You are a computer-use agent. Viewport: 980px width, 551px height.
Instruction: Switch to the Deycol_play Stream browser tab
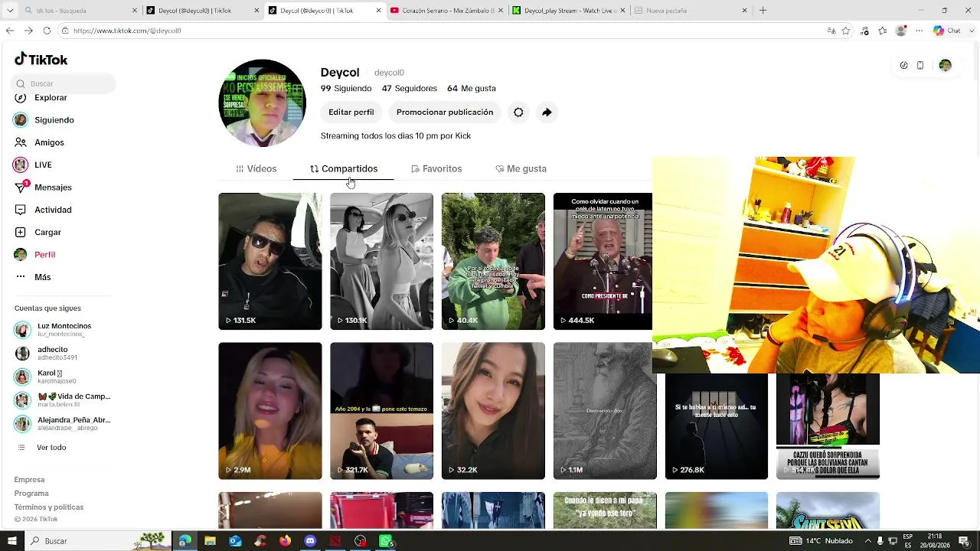570,11
